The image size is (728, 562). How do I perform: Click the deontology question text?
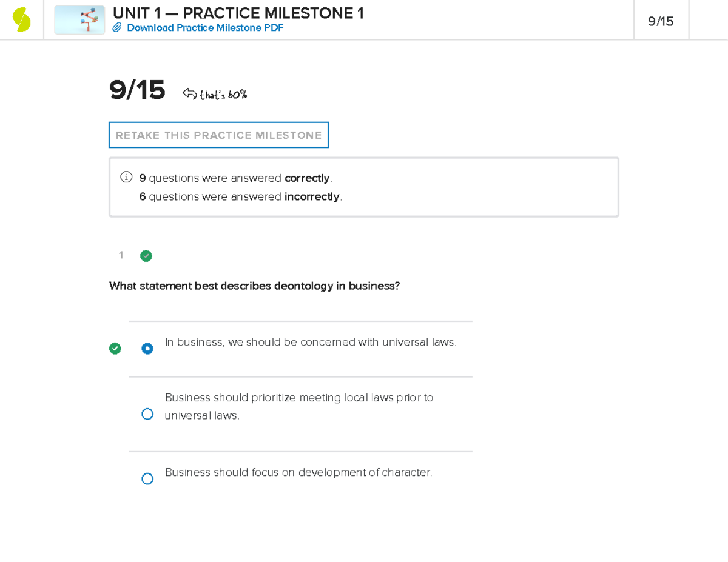[x=255, y=286]
